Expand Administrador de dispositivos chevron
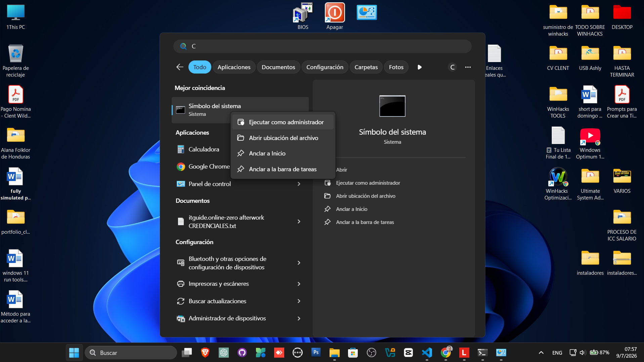Screen dimensions: 644x362 299,318
